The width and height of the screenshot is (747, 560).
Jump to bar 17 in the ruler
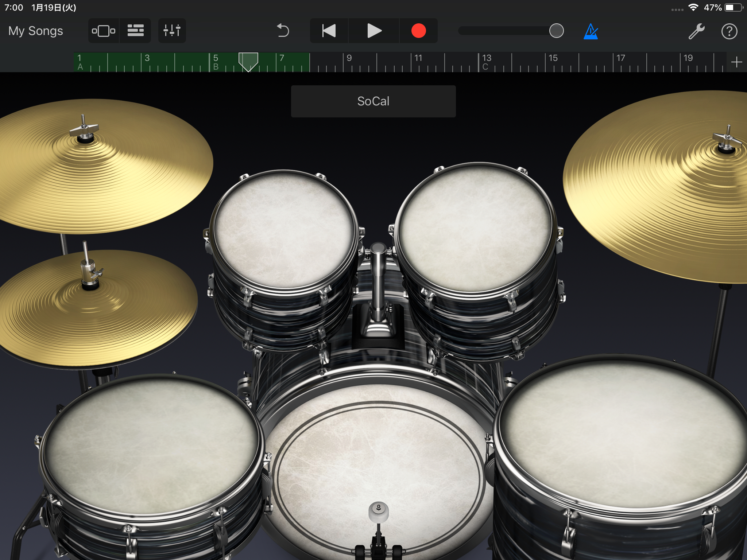coord(621,58)
